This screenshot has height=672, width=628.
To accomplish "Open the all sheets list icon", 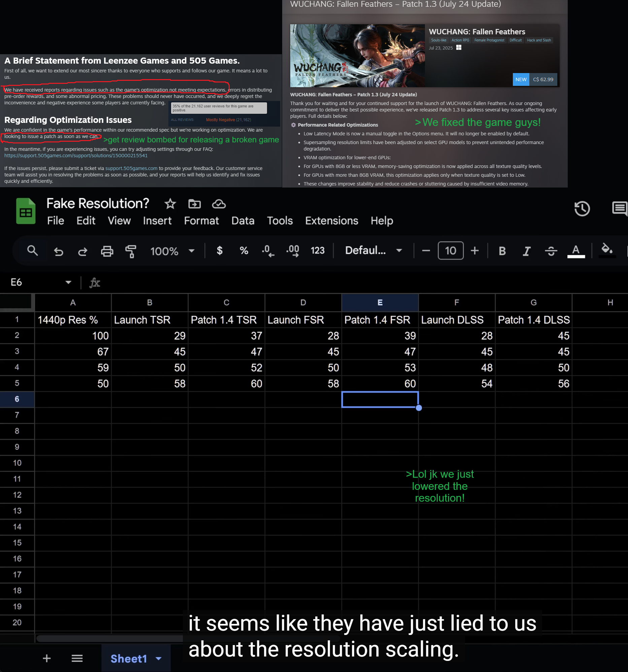I will 77,658.
